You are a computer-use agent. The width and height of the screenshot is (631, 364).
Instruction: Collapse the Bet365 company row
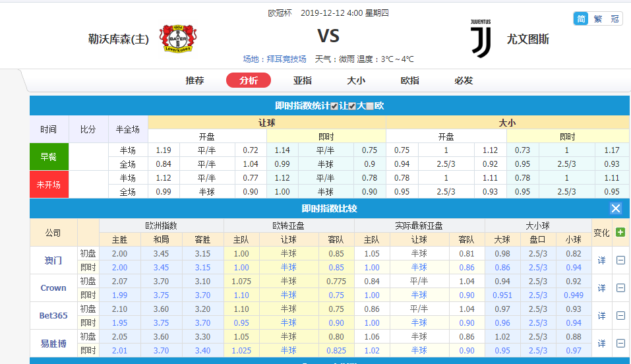point(620,316)
